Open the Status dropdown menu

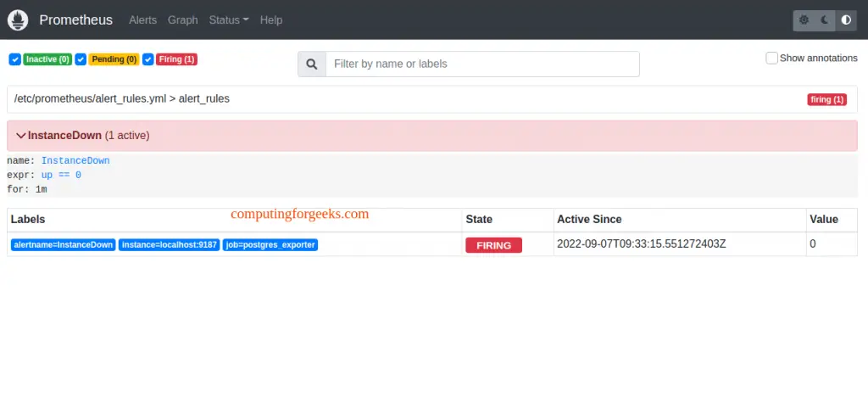[229, 20]
